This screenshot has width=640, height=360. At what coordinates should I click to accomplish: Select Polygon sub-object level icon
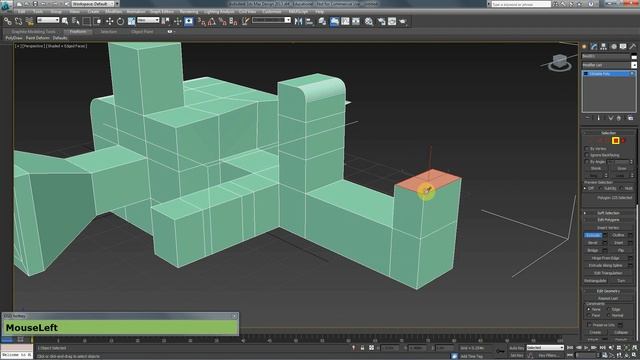coord(616,140)
